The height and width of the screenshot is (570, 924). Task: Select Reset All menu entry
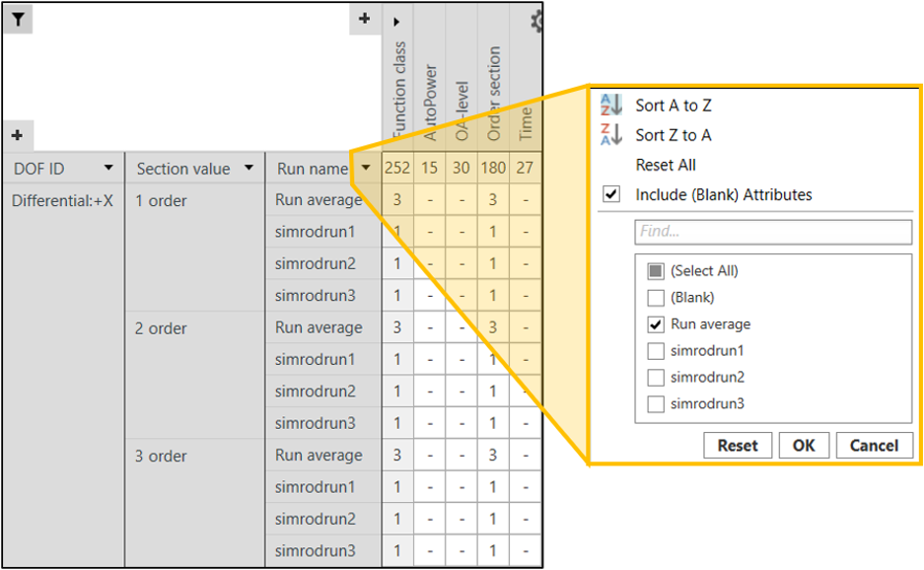tap(666, 165)
